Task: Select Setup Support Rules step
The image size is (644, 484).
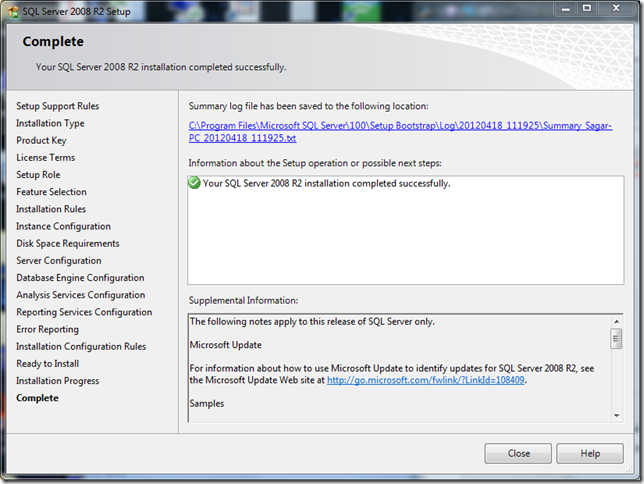Action: (x=58, y=106)
